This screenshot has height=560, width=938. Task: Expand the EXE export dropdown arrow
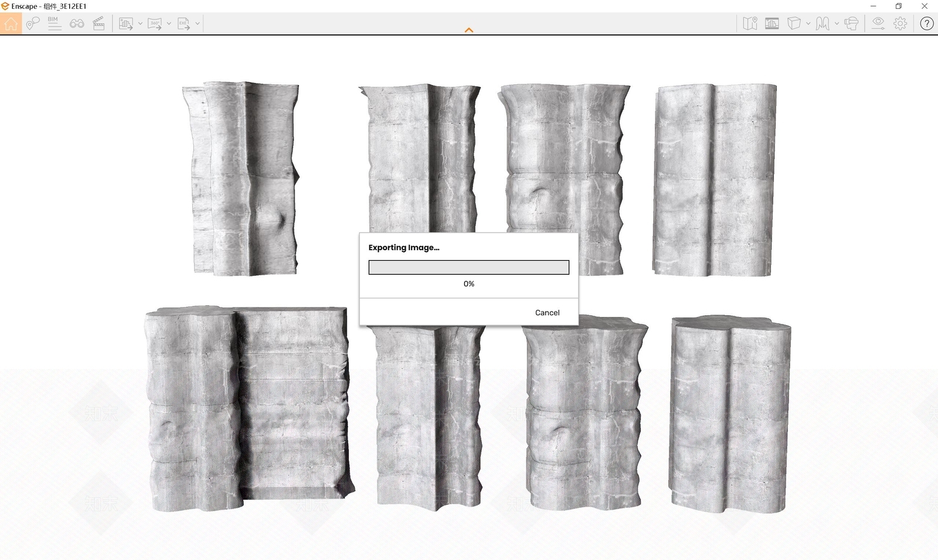(198, 23)
